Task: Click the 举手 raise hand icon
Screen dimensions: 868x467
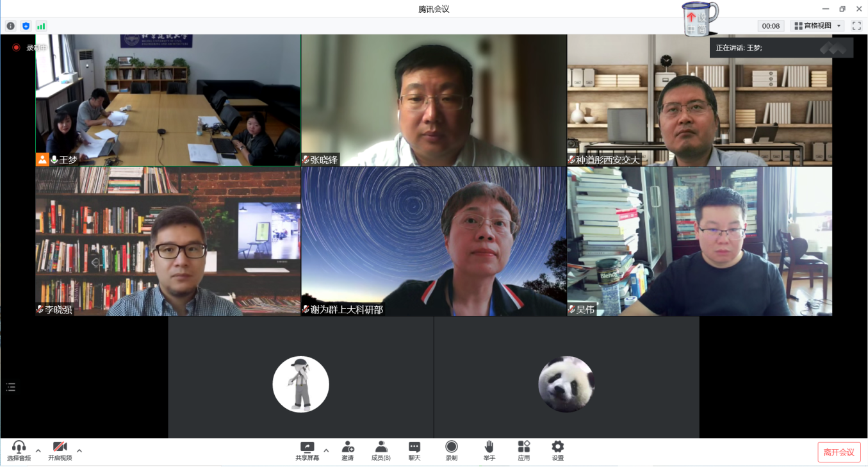Action: 489,450
